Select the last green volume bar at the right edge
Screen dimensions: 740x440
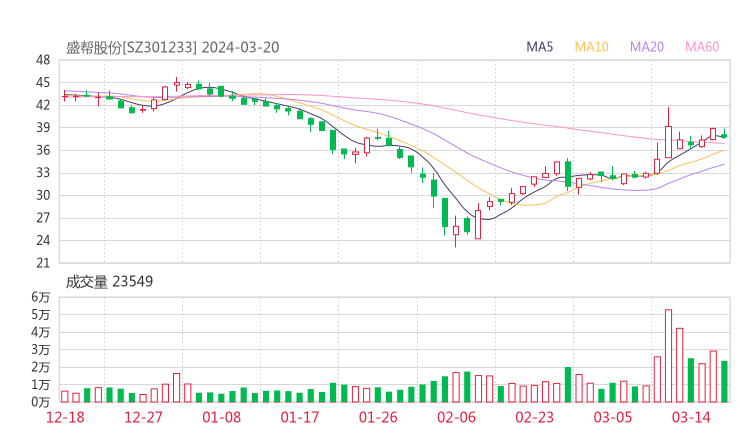(x=724, y=381)
